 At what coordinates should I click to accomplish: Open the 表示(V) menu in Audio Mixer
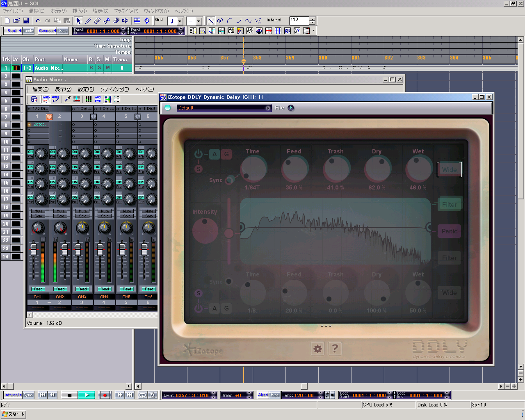pyautogui.click(x=63, y=89)
